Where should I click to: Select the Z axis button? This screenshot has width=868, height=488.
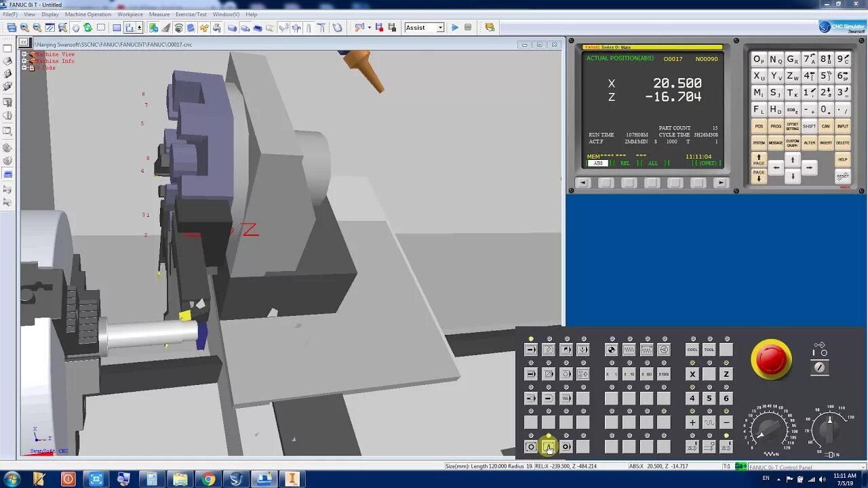coord(726,374)
